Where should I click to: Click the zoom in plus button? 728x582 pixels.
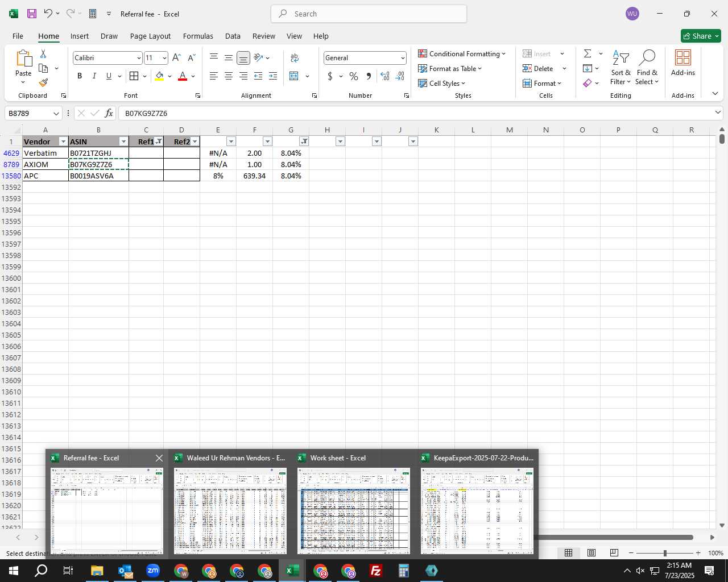[x=698, y=553]
